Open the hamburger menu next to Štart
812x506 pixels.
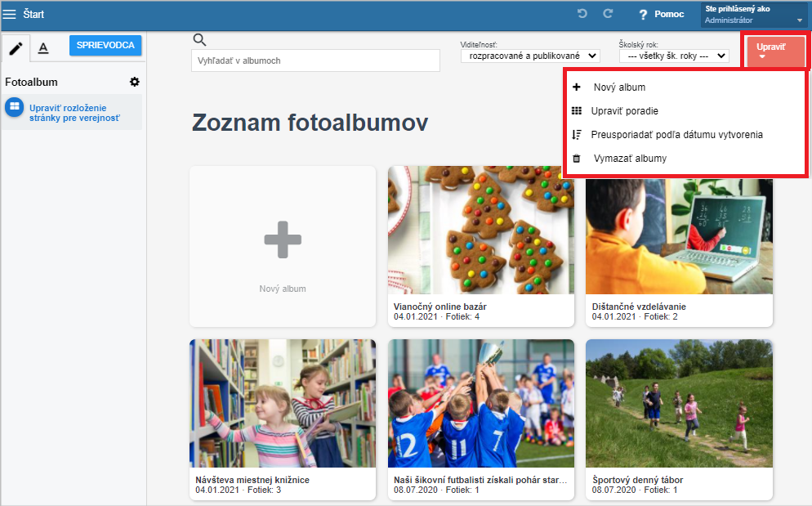coord(9,14)
